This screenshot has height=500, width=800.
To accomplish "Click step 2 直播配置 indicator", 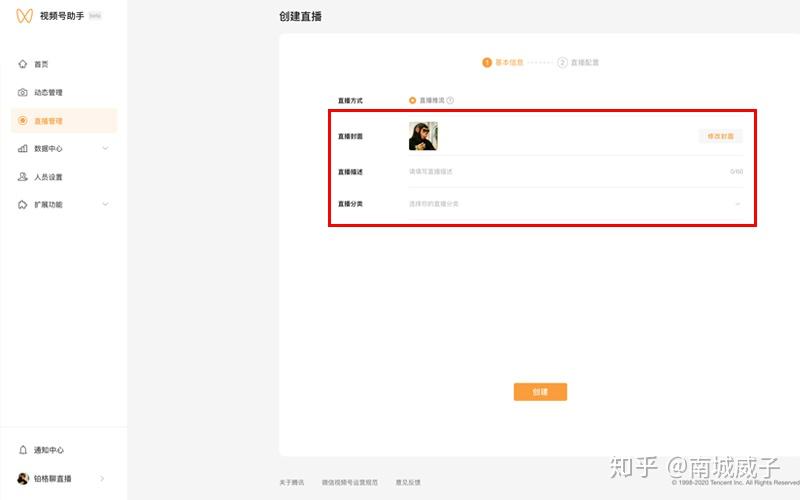I will (x=578, y=62).
